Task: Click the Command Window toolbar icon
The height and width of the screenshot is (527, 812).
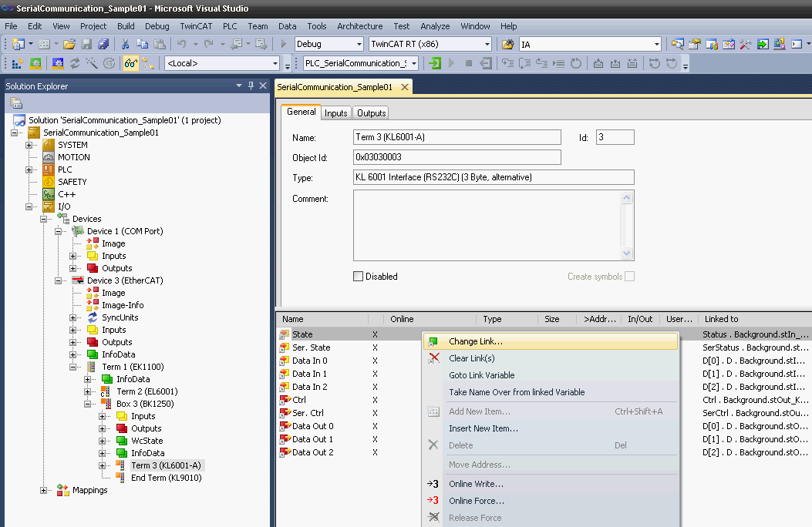Action: (797, 45)
